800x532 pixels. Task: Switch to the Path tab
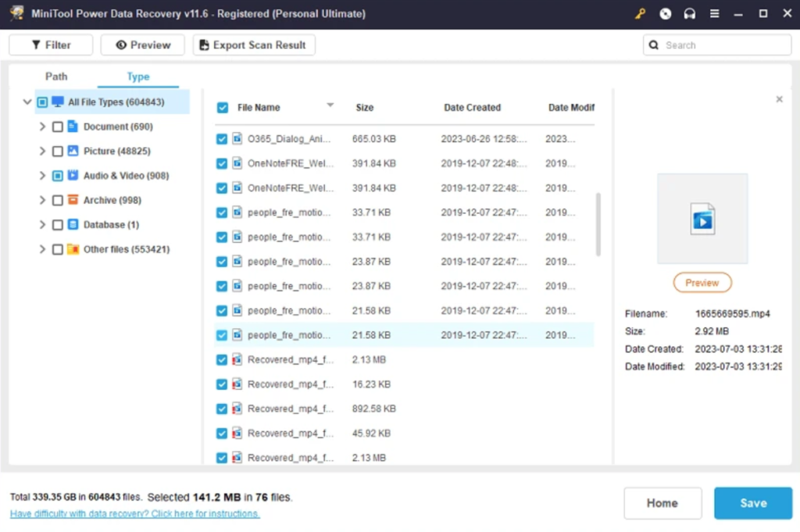[56, 77]
